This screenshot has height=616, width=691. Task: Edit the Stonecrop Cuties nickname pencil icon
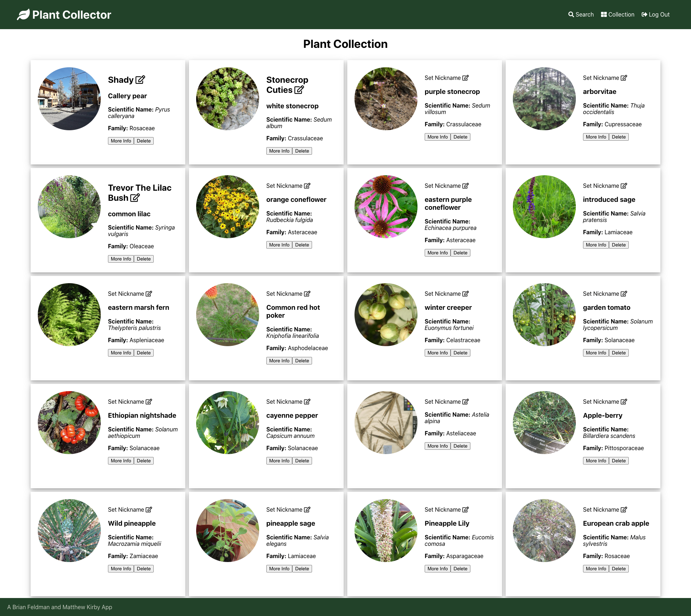(299, 90)
